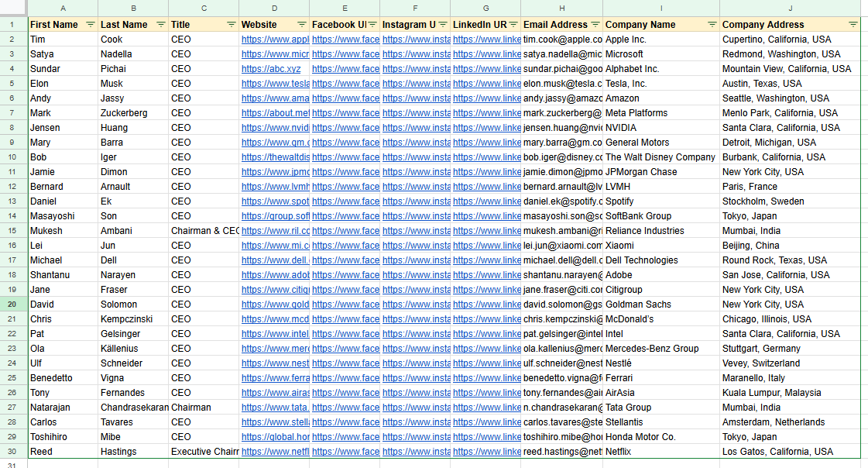The image size is (868, 468).
Task: Click the Chandrasekaran last name cell
Action: pos(133,407)
